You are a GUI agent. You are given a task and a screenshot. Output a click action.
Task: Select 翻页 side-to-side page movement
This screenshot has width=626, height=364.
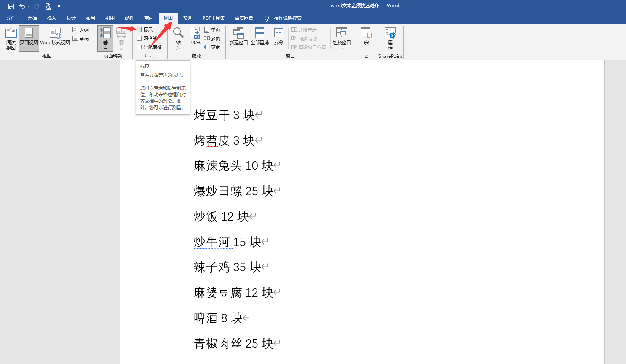(121, 39)
